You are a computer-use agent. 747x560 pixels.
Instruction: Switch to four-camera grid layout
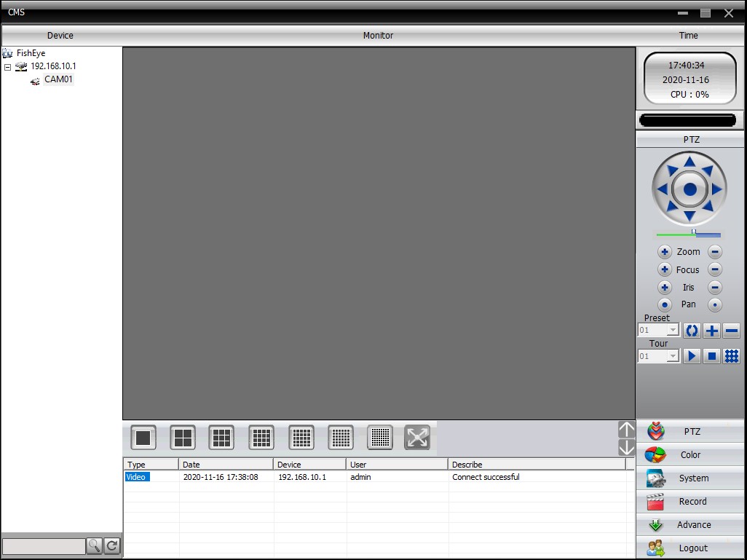click(x=183, y=438)
